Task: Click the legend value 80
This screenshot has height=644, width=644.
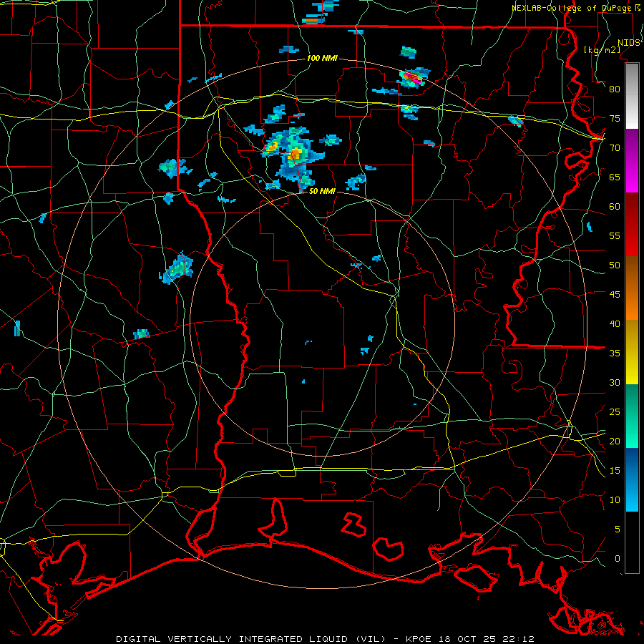Action: [615, 89]
